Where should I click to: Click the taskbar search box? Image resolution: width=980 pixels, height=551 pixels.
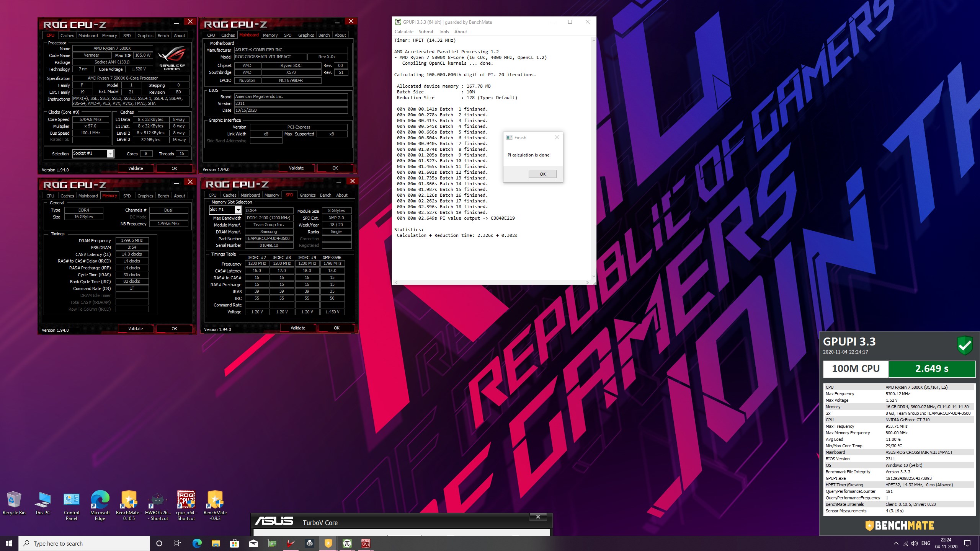point(84,543)
